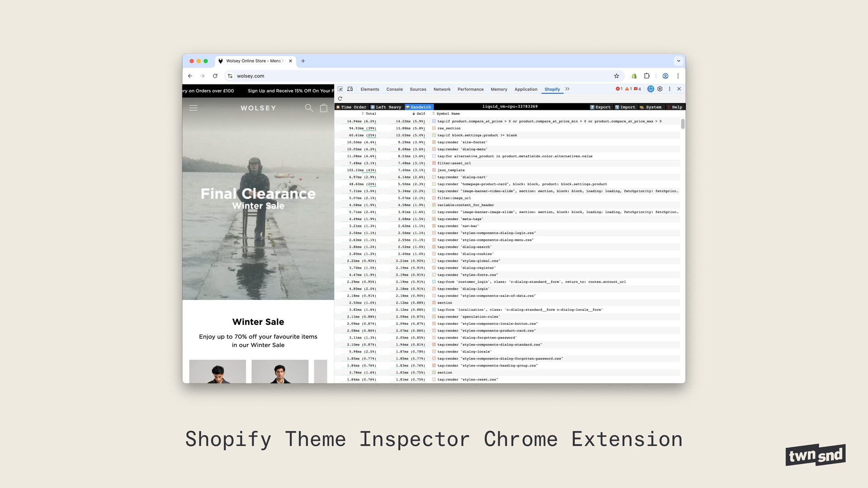This screenshot has width=868, height=488.
Task: Open the shopping bag icon
Action: tap(324, 108)
